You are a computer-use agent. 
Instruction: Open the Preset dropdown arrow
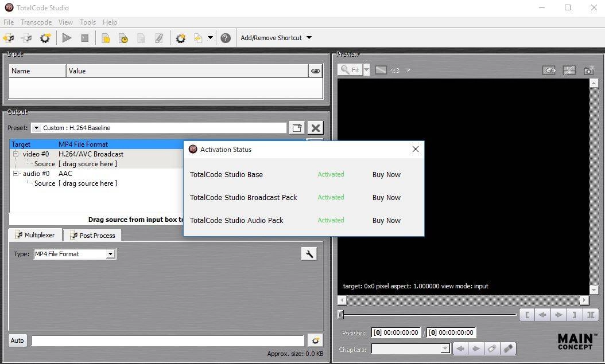click(36, 128)
